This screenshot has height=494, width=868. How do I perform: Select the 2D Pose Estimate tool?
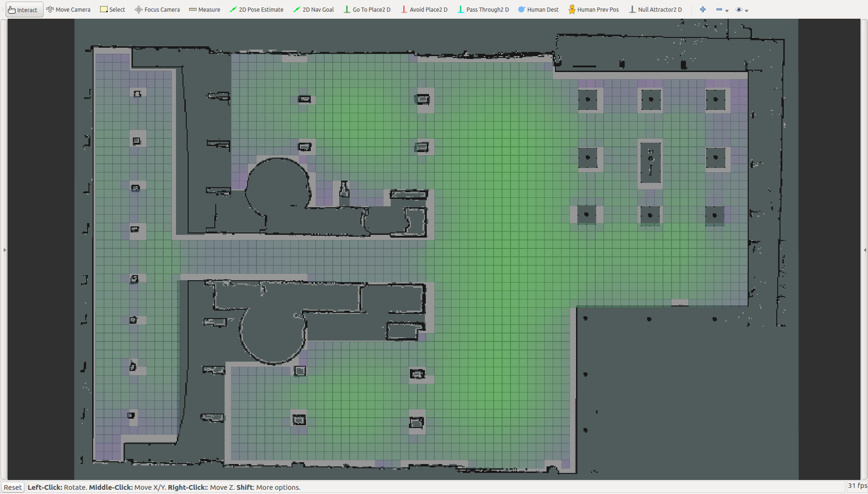pos(256,9)
